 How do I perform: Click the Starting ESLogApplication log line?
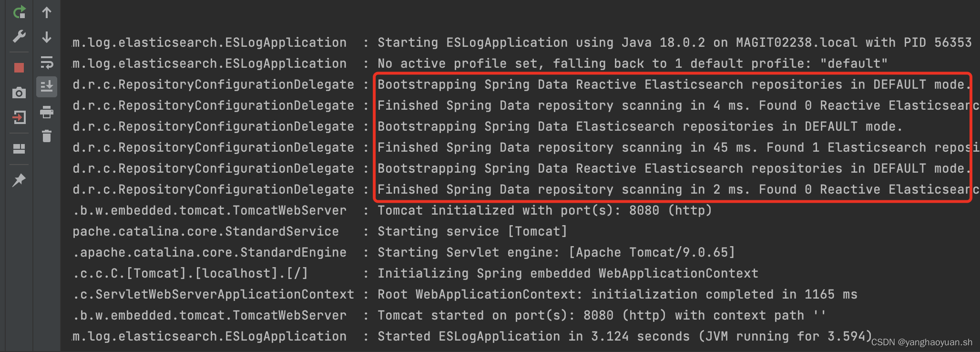click(x=524, y=42)
